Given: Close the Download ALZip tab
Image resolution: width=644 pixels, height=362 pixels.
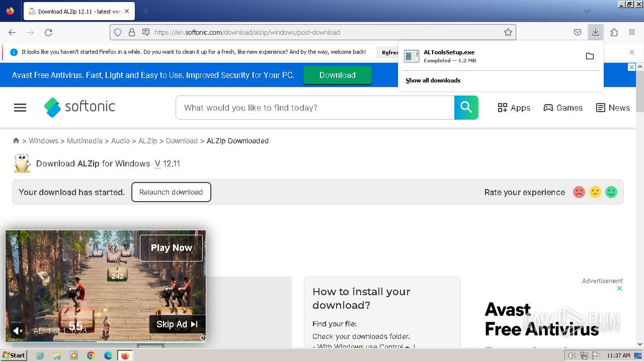Looking at the screenshot, I should click(127, 11).
